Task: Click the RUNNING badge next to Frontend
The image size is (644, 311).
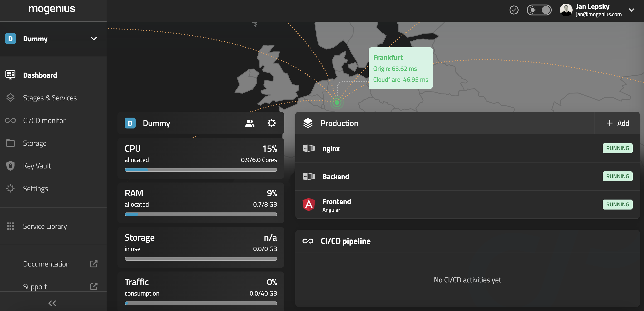Action: tap(617, 204)
